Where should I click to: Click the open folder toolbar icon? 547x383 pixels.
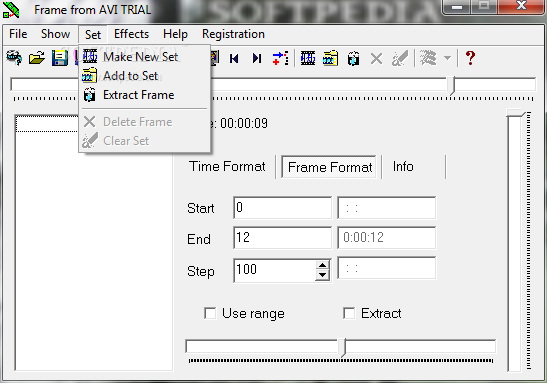click(37, 58)
